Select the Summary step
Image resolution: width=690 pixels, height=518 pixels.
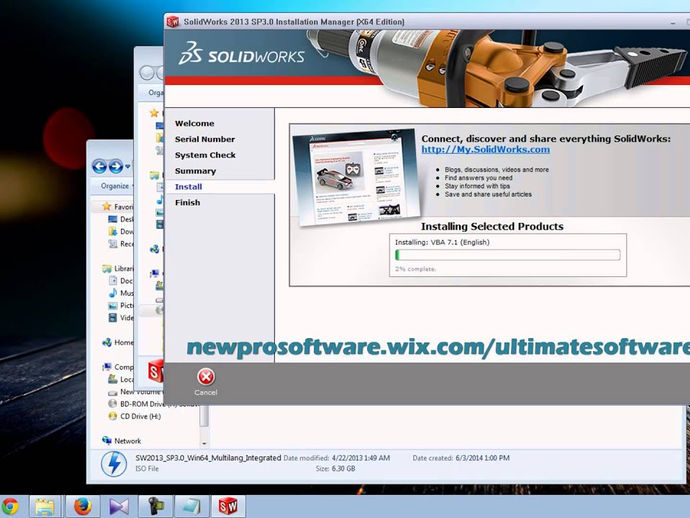point(195,171)
